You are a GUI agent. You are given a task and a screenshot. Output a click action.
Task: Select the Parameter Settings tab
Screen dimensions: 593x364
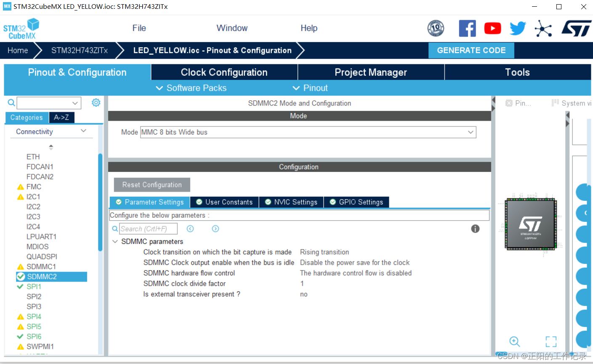tap(149, 202)
